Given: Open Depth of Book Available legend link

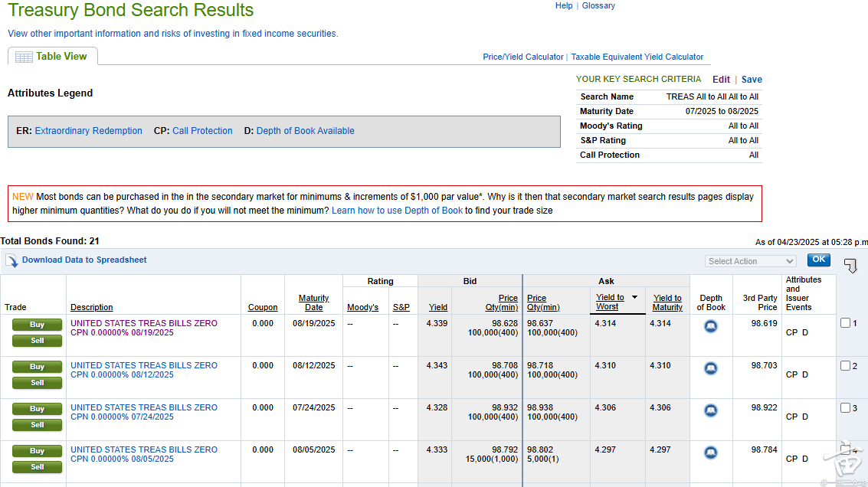Looking at the screenshot, I should [x=306, y=131].
